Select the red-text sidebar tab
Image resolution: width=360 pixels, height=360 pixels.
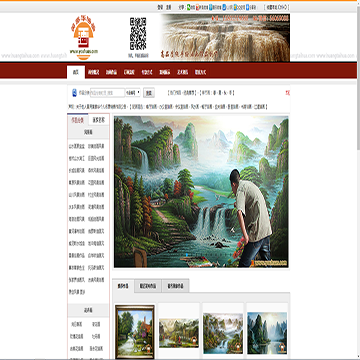(78, 120)
